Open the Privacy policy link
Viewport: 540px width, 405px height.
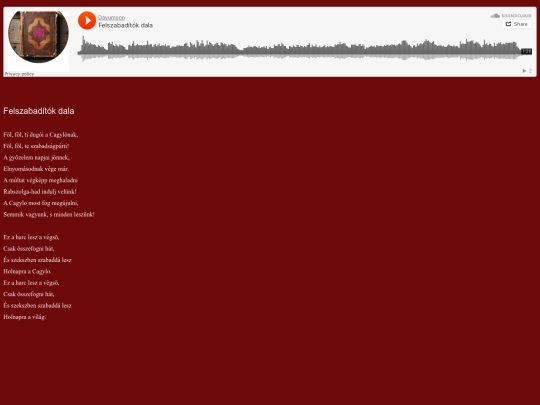[x=19, y=74]
